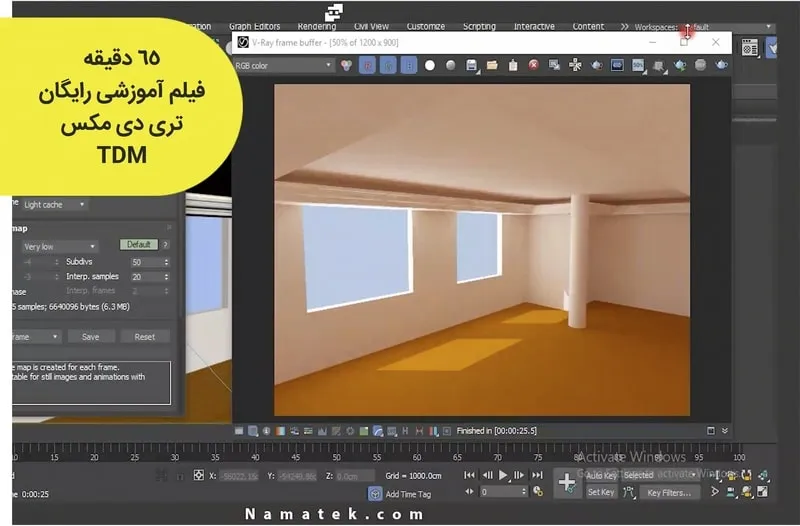Viewport: 800px width, 526px height.
Task: Click the Load image folder icon
Action: (492, 66)
